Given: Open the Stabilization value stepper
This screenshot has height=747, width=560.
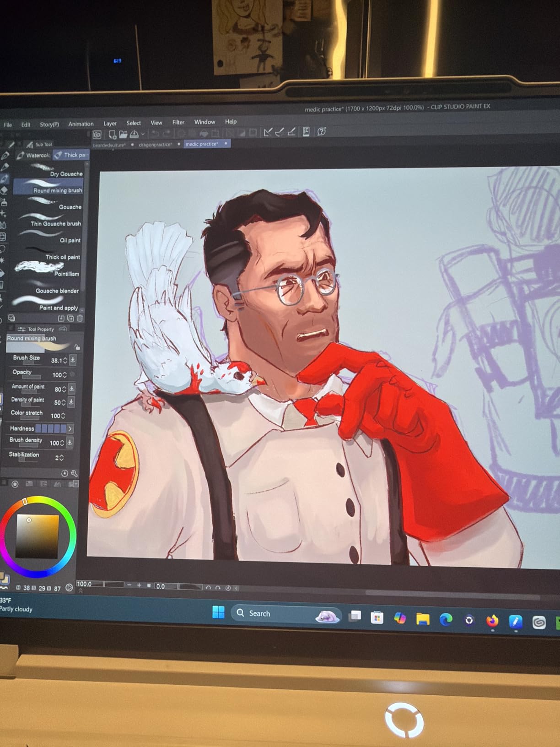Looking at the screenshot, I should tap(62, 458).
